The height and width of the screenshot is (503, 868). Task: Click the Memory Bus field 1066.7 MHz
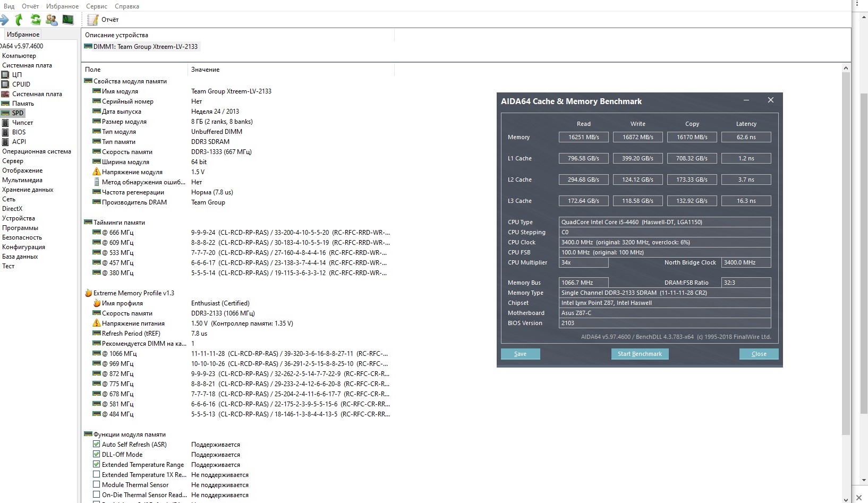coord(584,283)
